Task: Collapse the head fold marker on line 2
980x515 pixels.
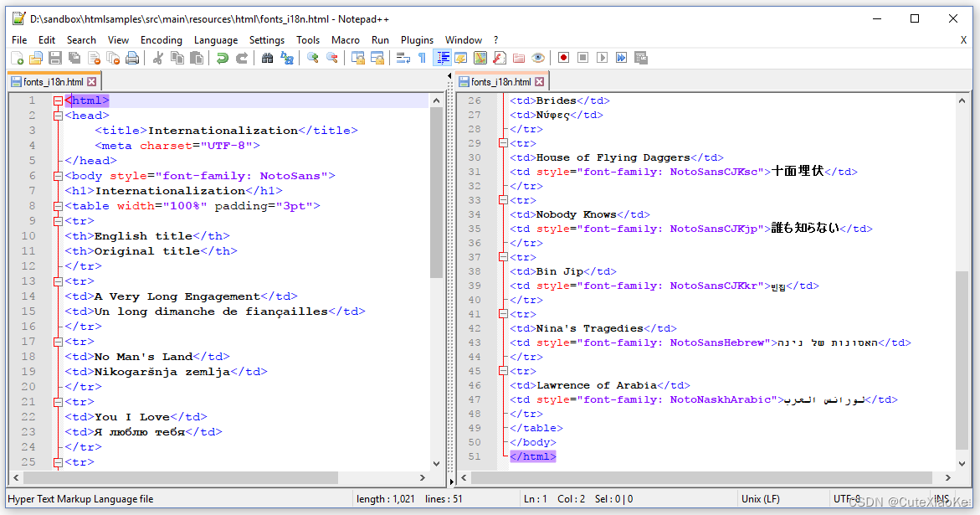Action: coord(58,116)
